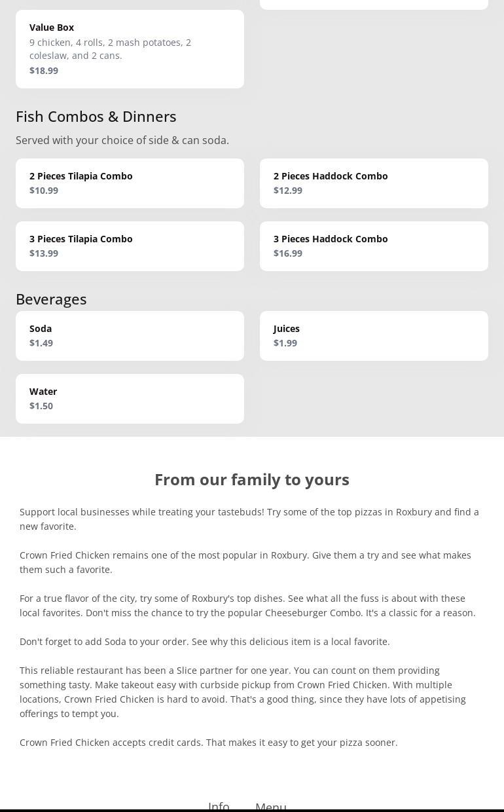Image resolution: width=504 pixels, height=812 pixels.
Task: Select the 2 Pieces Tilapia Combo
Action: (130, 183)
